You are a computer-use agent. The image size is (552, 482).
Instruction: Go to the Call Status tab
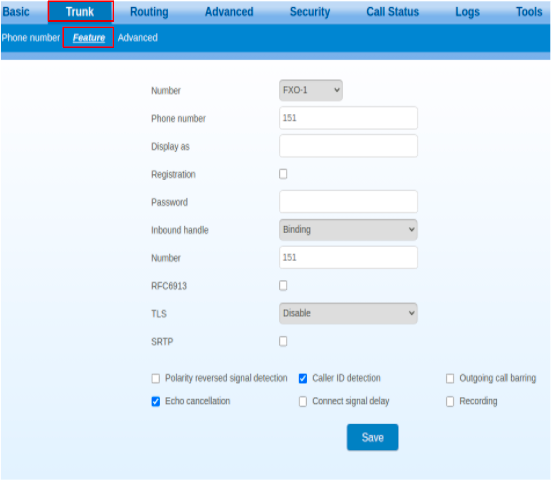tap(393, 12)
